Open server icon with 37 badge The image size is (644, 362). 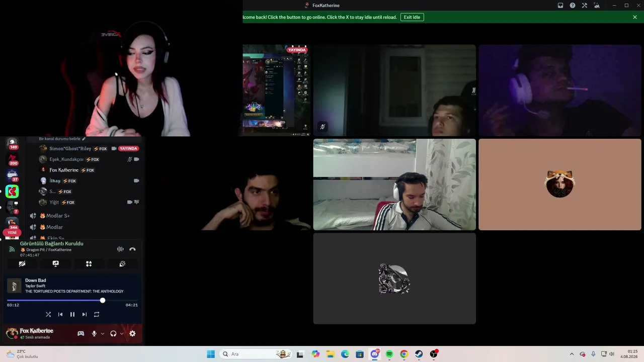12,175
